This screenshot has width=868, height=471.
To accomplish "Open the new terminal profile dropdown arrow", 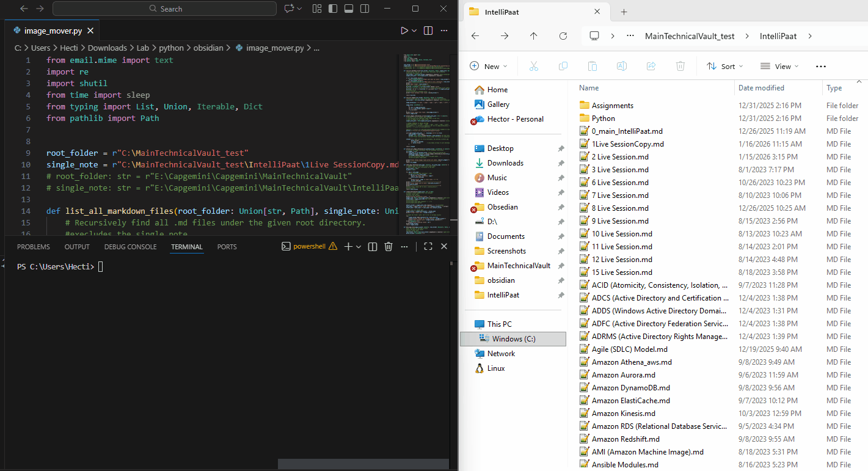I will [x=359, y=247].
